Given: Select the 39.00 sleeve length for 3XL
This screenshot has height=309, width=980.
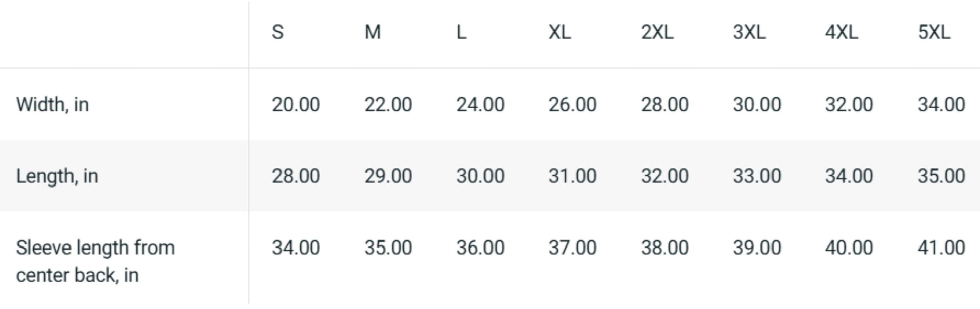Looking at the screenshot, I should click(757, 248).
